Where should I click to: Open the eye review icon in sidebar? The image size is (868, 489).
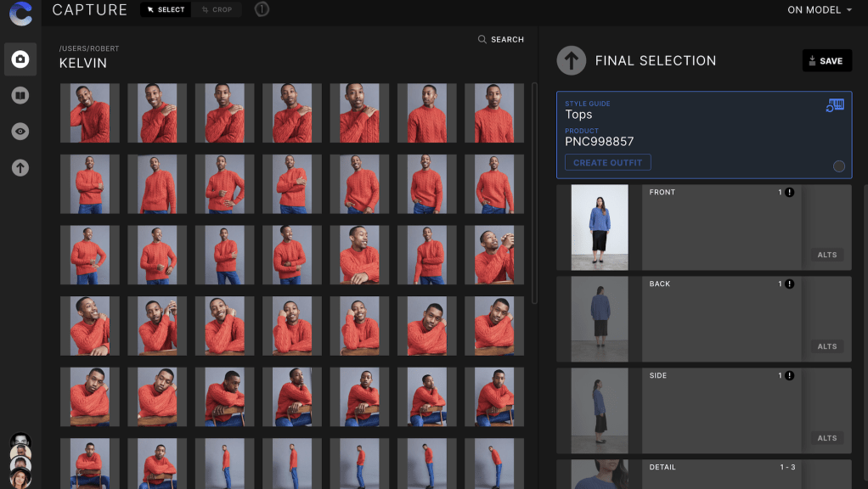tap(20, 132)
